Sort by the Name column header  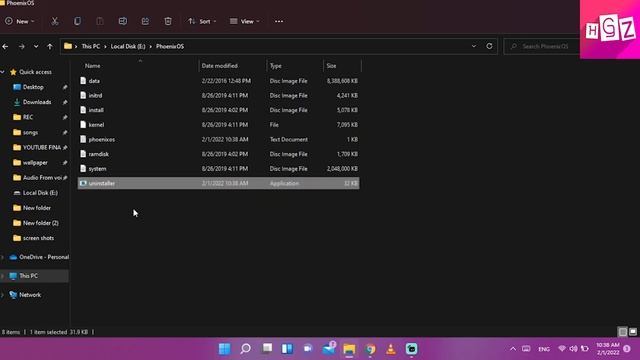pyautogui.click(x=93, y=66)
